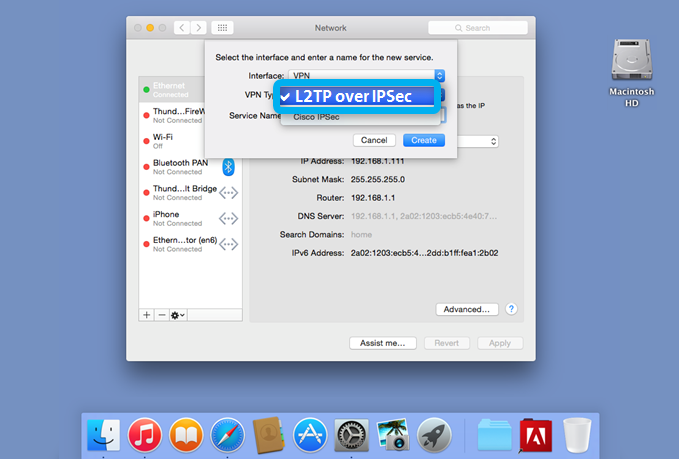Open Configure IPv4 dropdown behind dialog
The height and width of the screenshot is (459, 679).
(x=478, y=142)
